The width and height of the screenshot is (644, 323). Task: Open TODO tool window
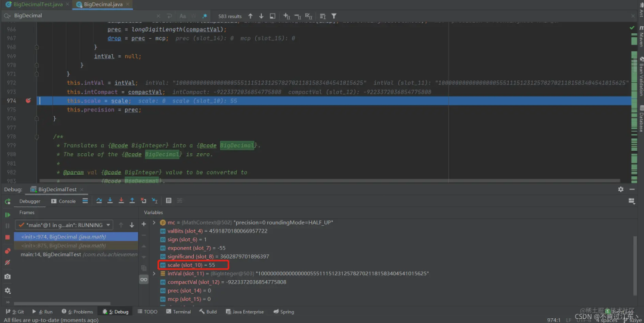pos(147,312)
